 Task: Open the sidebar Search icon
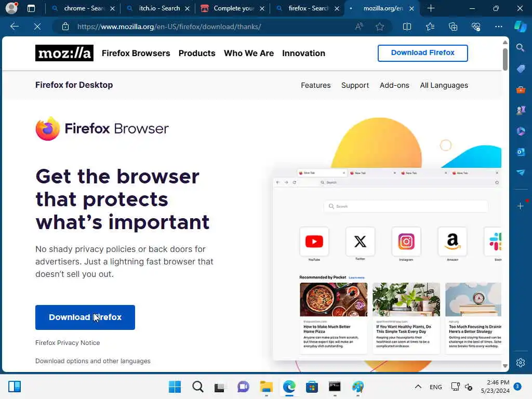(520, 47)
